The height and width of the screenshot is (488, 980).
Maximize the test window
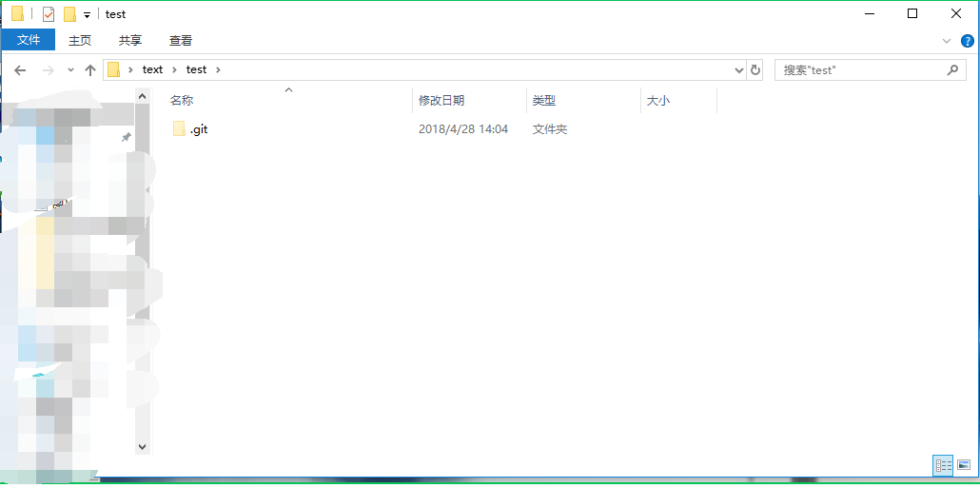(911, 13)
